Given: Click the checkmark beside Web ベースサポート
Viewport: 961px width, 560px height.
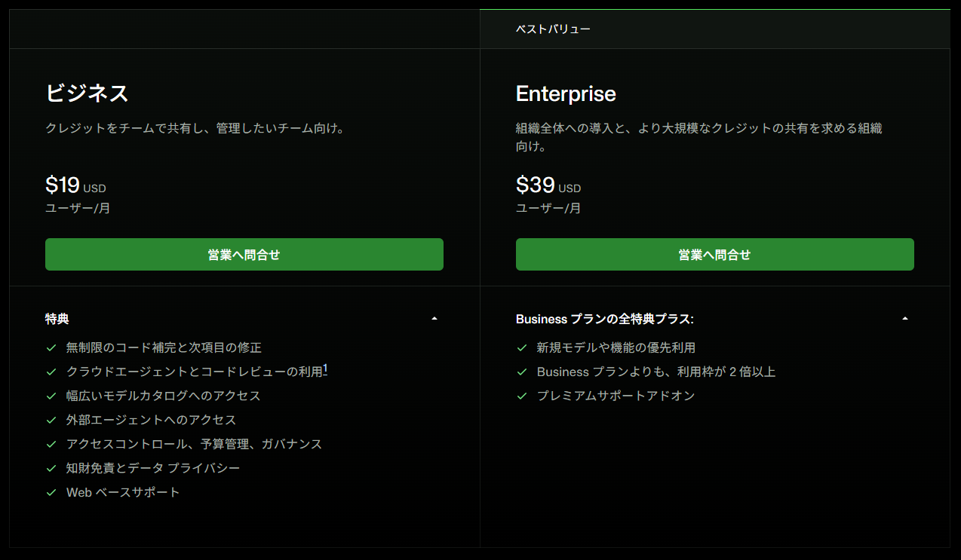Looking at the screenshot, I should (51, 492).
